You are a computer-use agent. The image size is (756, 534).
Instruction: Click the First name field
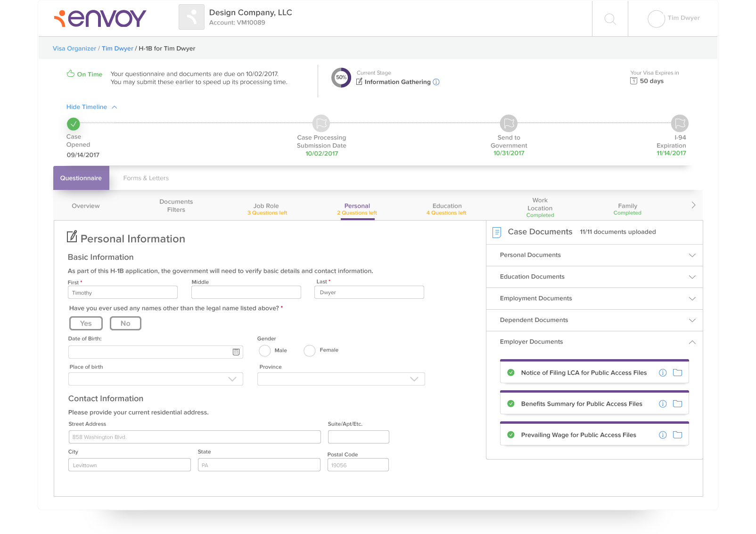123,292
